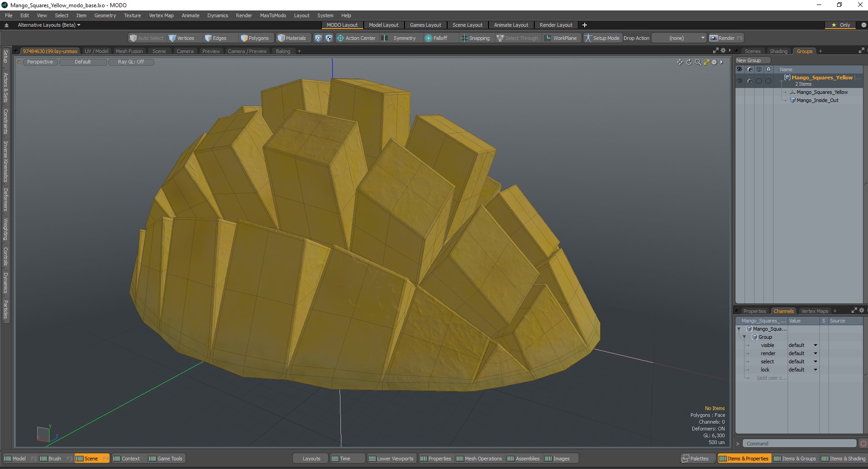Open the Deformers vertical side tab

pos(5,200)
